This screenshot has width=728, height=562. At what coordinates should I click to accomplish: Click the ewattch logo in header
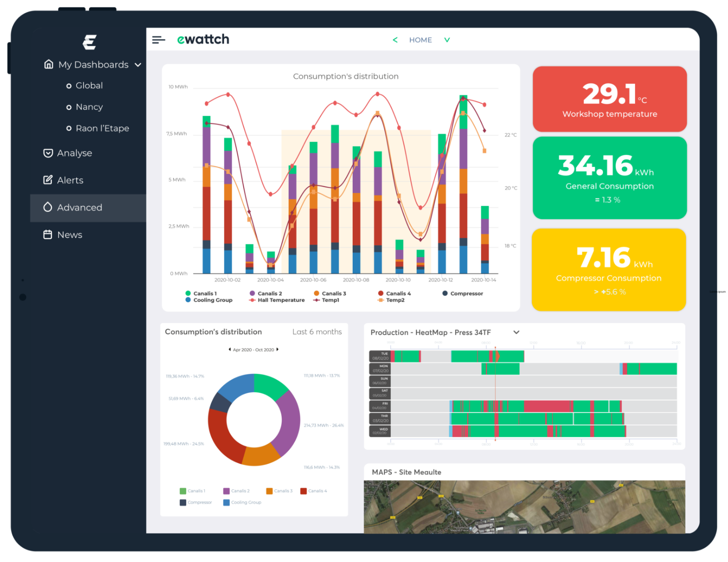click(203, 39)
